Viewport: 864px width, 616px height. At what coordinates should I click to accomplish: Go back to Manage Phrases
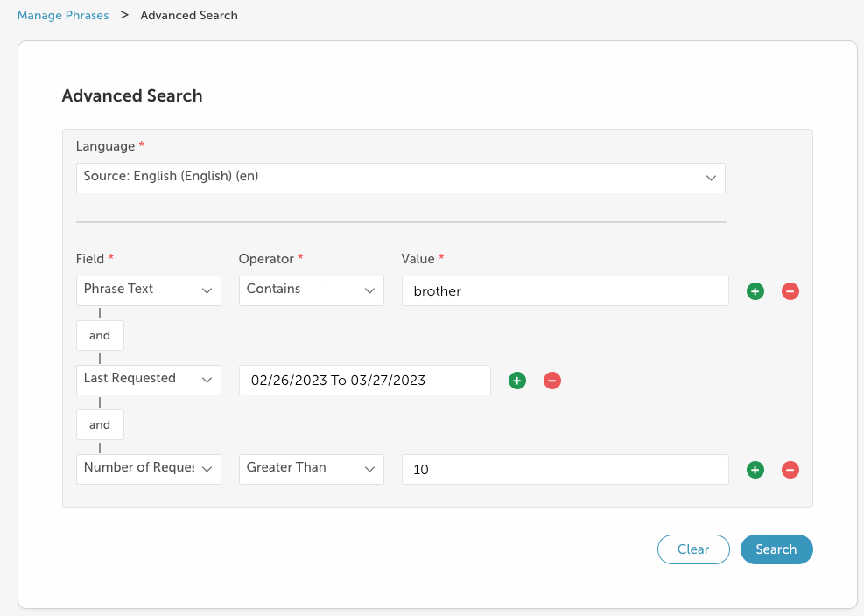click(x=63, y=15)
